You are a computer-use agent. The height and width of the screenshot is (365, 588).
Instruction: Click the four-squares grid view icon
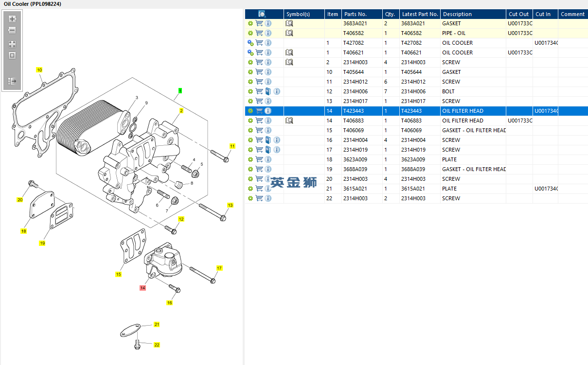12,44
